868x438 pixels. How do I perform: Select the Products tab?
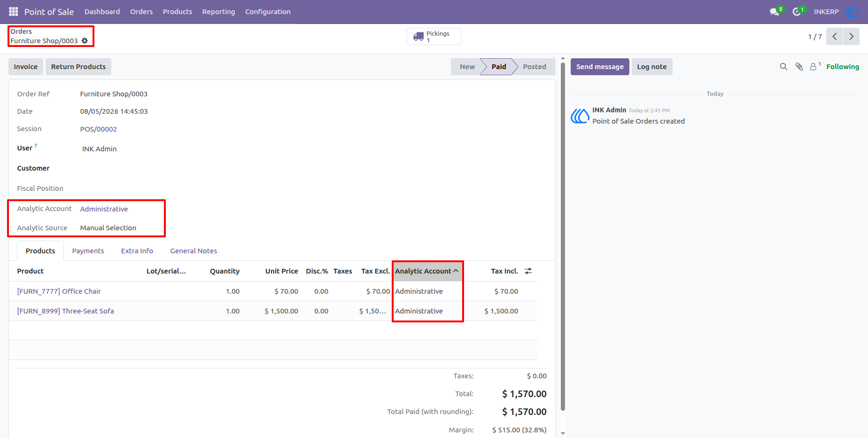(40, 251)
